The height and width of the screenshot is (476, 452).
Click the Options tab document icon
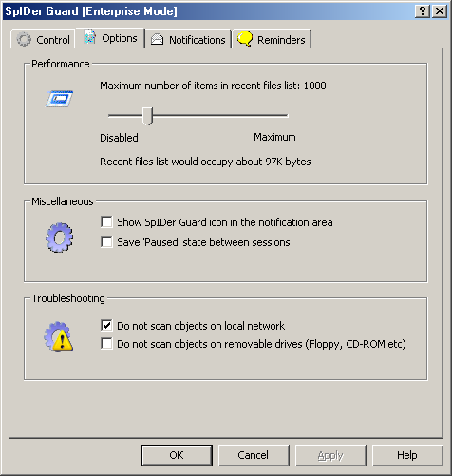pos(90,37)
